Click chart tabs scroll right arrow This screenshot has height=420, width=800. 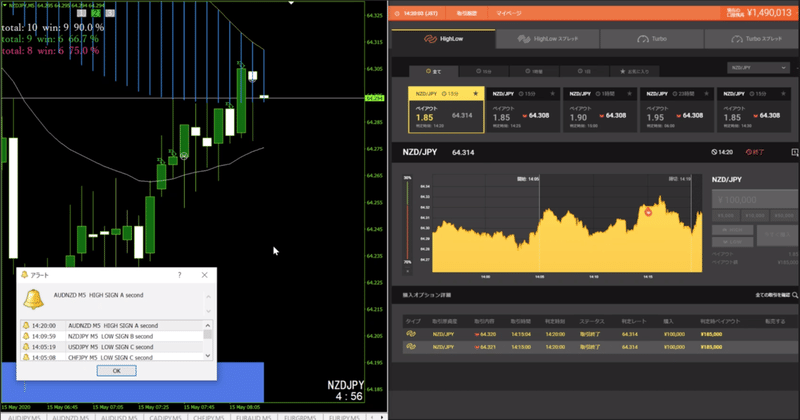point(382,417)
